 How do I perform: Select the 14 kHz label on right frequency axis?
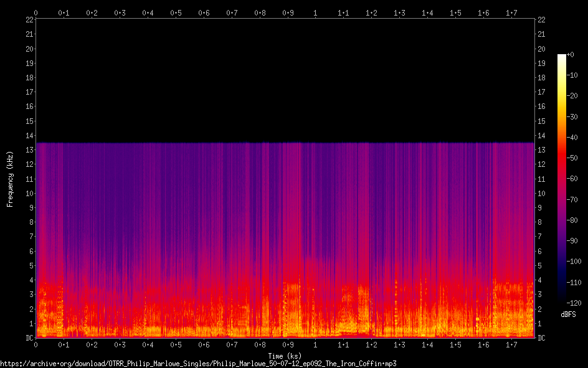coord(541,136)
